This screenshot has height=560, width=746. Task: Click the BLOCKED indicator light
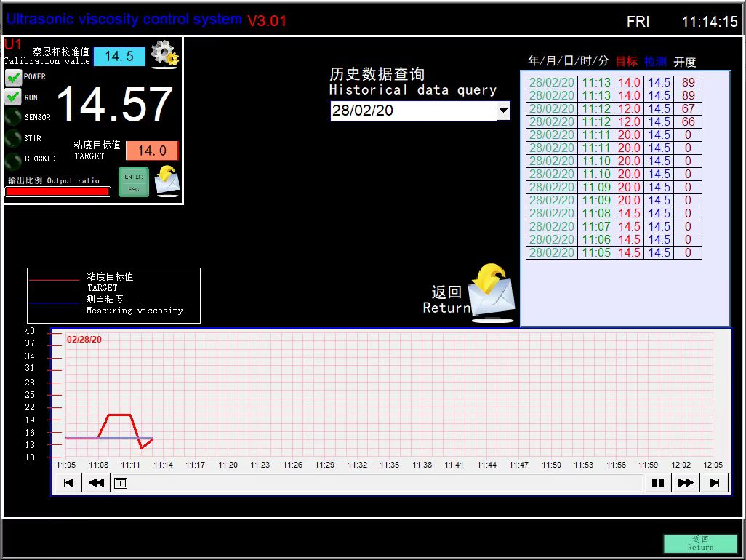pyautogui.click(x=13, y=159)
